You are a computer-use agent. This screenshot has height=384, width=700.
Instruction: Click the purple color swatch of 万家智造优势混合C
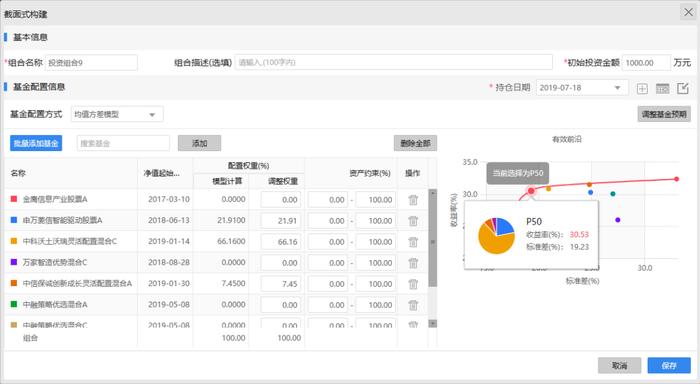14,262
